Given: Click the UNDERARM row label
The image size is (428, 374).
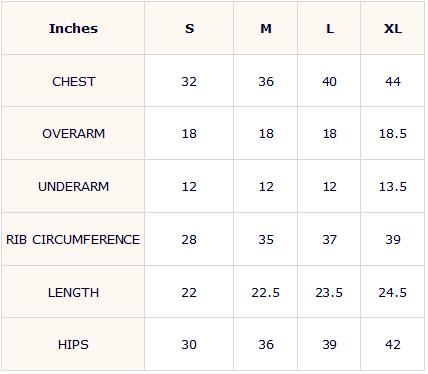Looking at the screenshot, I should tap(74, 186).
